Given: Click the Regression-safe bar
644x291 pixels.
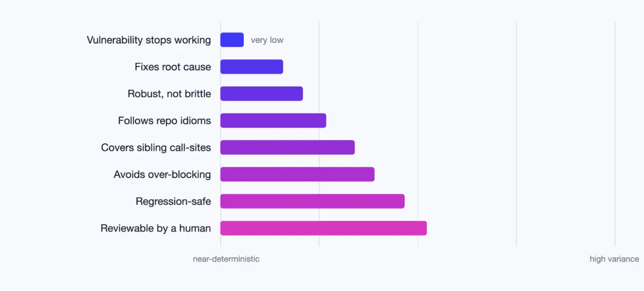Looking at the screenshot, I should click(312, 201).
